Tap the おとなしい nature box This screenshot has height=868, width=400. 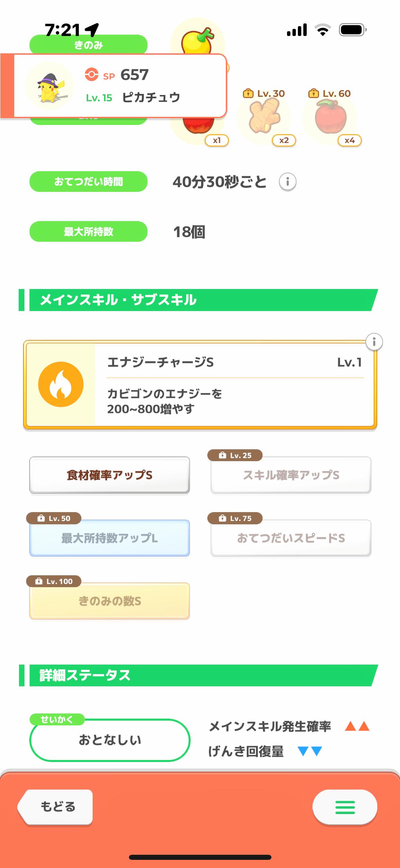(110, 740)
